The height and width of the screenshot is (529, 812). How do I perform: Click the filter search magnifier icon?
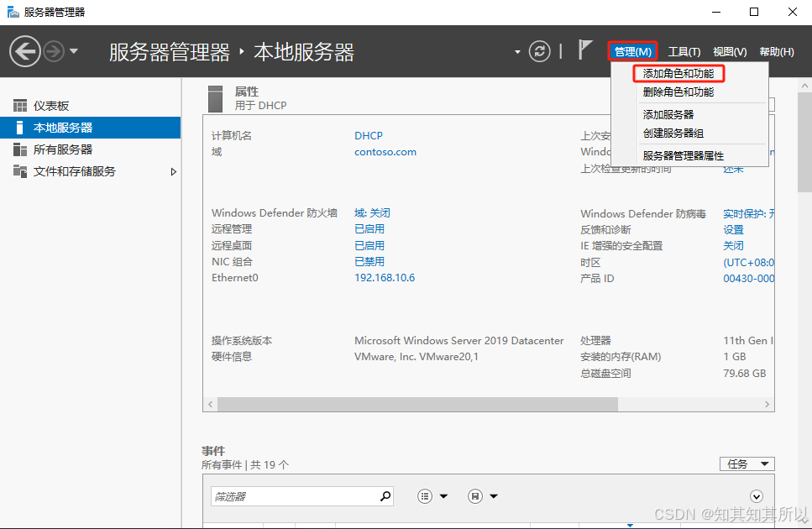tap(385, 496)
